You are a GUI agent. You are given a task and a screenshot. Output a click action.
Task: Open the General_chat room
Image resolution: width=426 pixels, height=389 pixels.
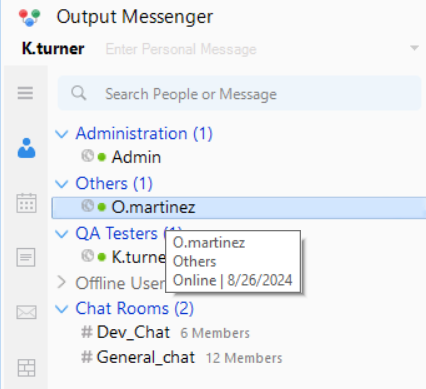pos(146,357)
